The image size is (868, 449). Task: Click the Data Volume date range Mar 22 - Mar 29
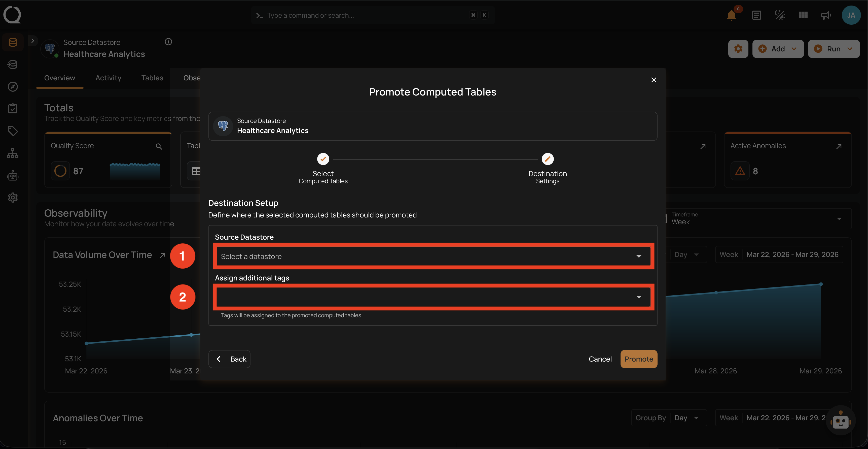(x=779, y=255)
